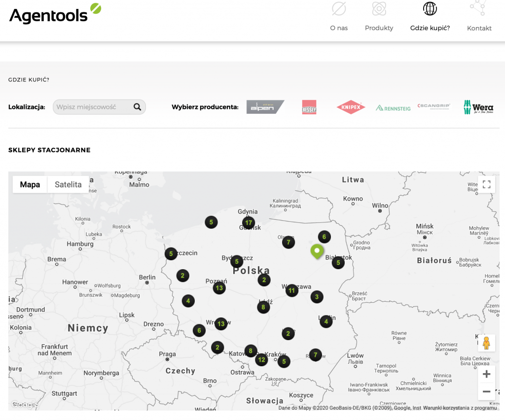Screen dimensions: 505x420
Task: Open the 13 stores cluster at Wrocław
Action: coord(221,323)
